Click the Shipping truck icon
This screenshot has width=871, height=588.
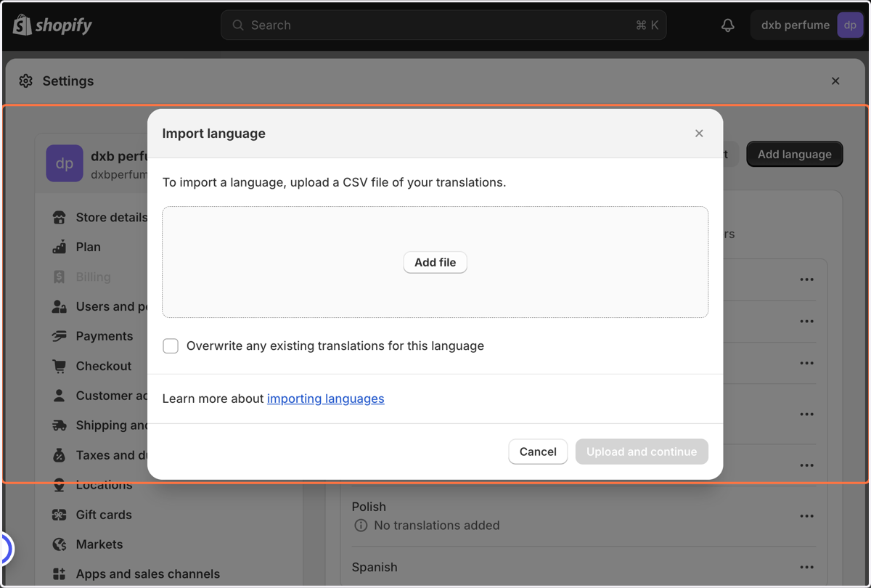pos(60,426)
